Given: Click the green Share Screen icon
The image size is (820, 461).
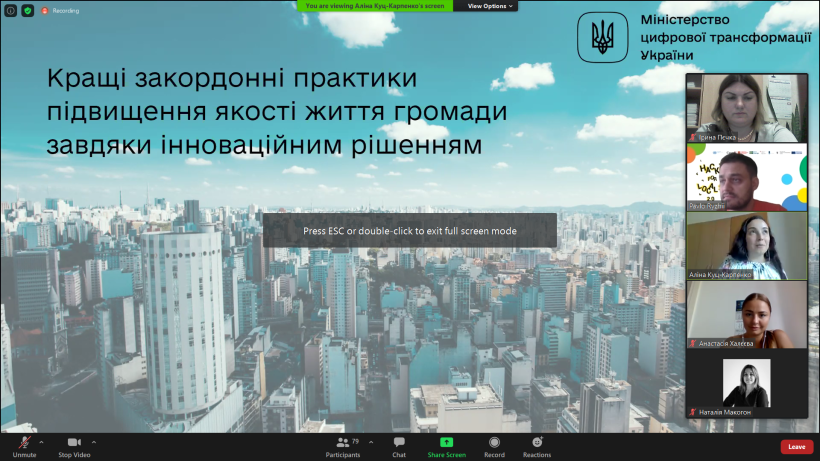Looking at the screenshot, I should tap(446, 442).
